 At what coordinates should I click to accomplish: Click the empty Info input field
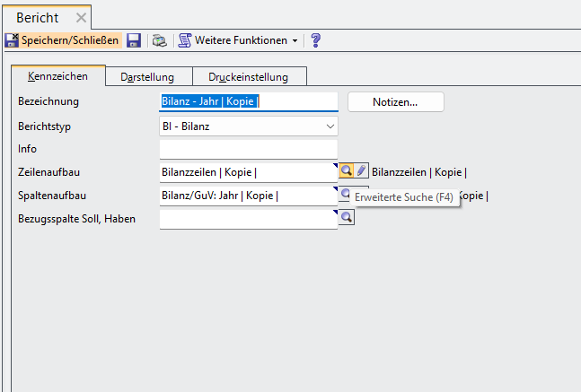pos(248,149)
